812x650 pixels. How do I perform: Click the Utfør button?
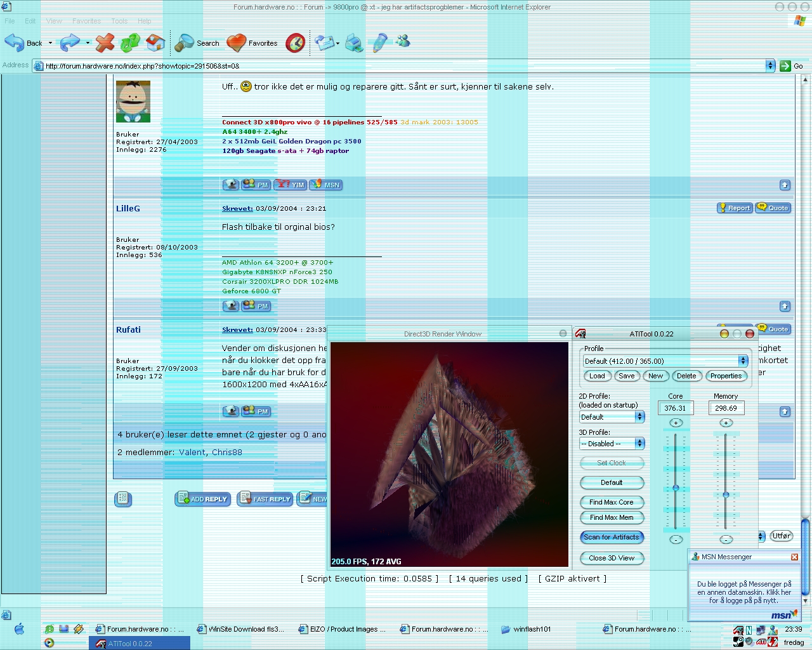[x=782, y=536]
